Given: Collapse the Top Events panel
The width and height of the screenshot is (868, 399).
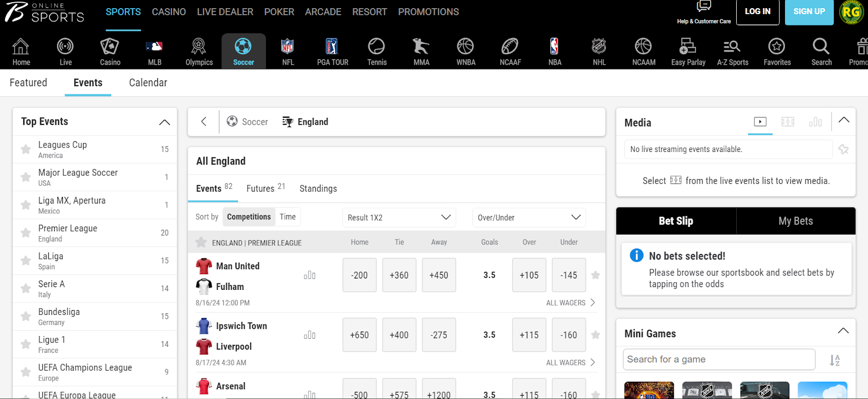Looking at the screenshot, I should pos(164,122).
